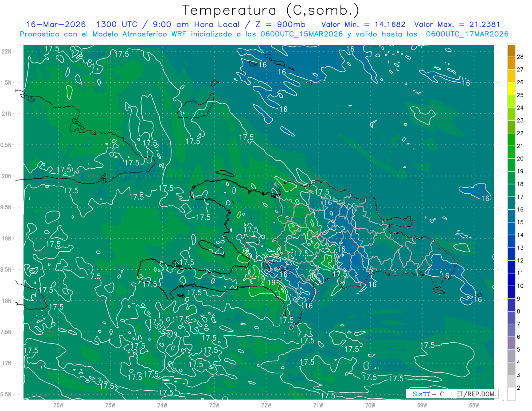Click the "21" label on the color scale
532x411 pixels.
(x=520, y=146)
